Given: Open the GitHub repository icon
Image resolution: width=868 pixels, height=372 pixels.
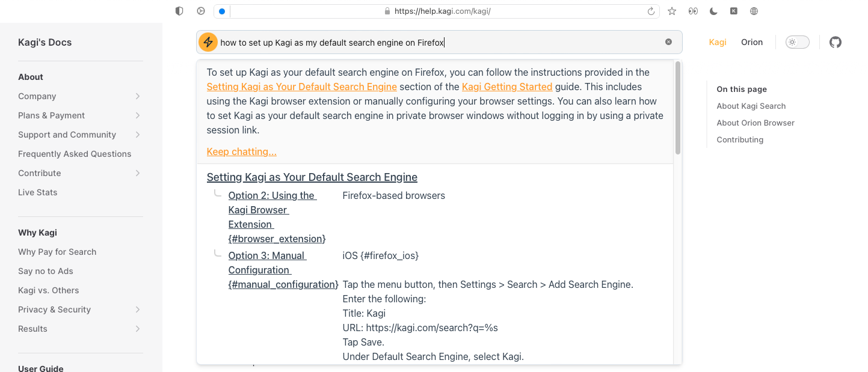Looking at the screenshot, I should pos(835,42).
